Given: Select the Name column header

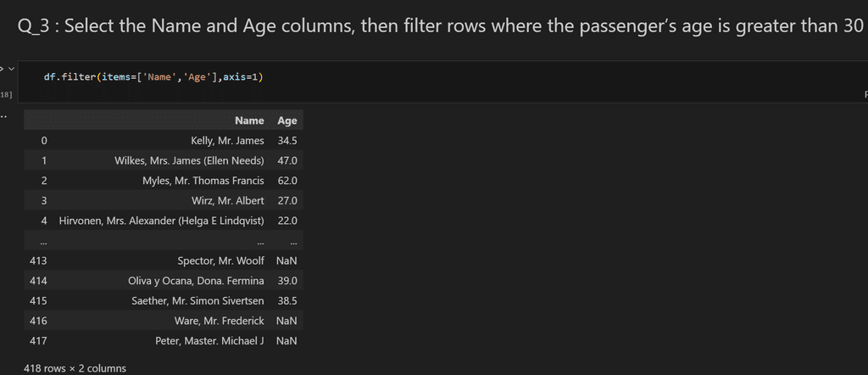Looking at the screenshot, I should [x=249, y=120].
